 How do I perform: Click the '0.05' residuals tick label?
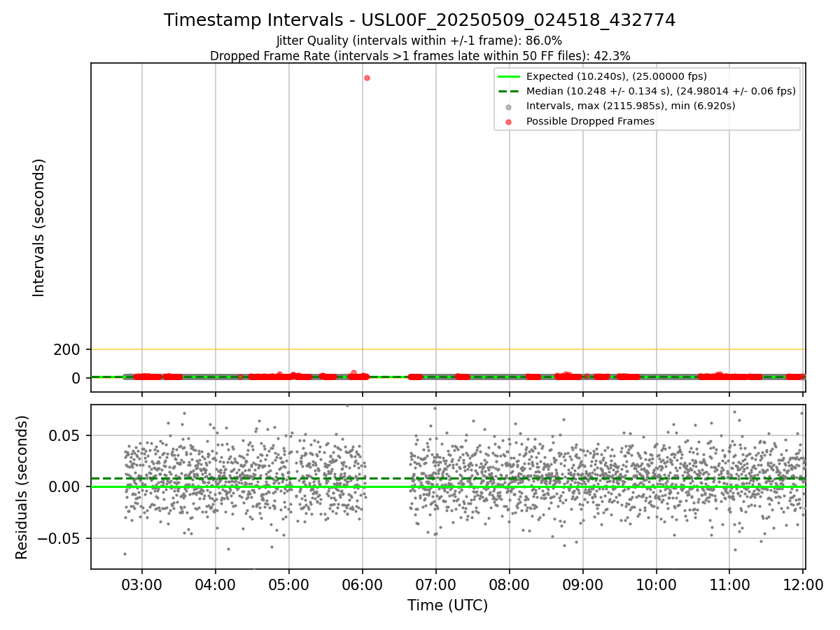click(66, 435)
